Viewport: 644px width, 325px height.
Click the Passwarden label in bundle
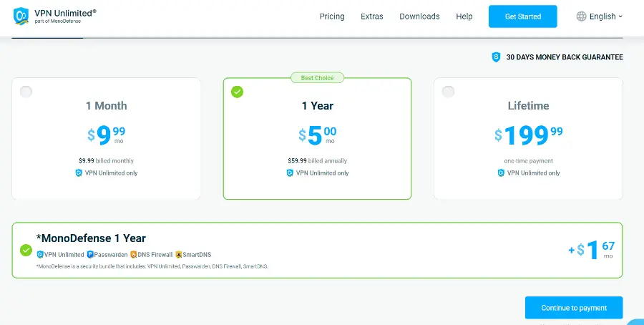(111, 255)
